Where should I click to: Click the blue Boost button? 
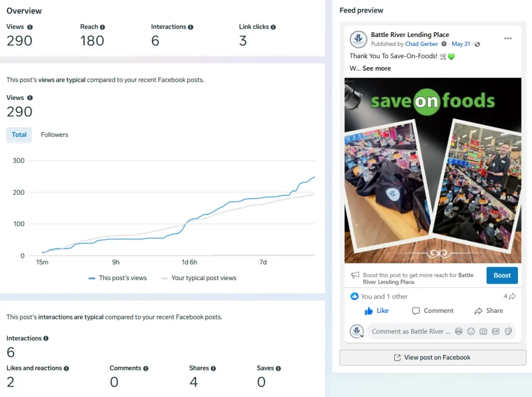(502, 275)
